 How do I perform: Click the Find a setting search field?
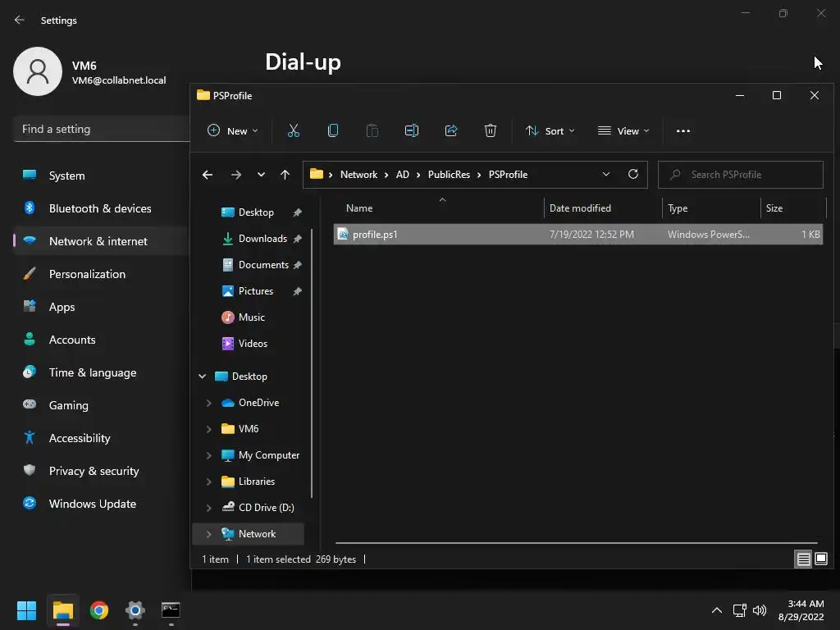tap(102, 129)
